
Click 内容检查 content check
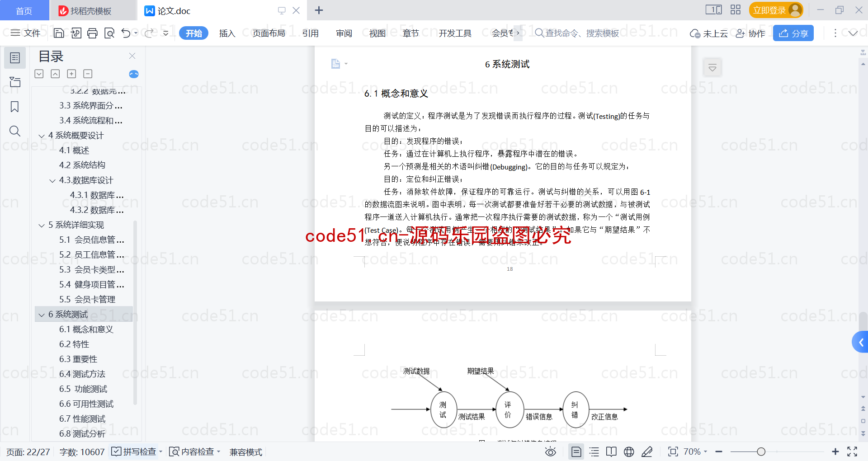tap(192, 452)
